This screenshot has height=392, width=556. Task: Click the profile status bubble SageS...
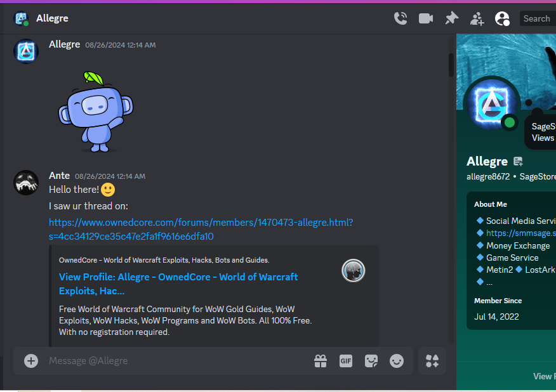[x=540, y=132]
